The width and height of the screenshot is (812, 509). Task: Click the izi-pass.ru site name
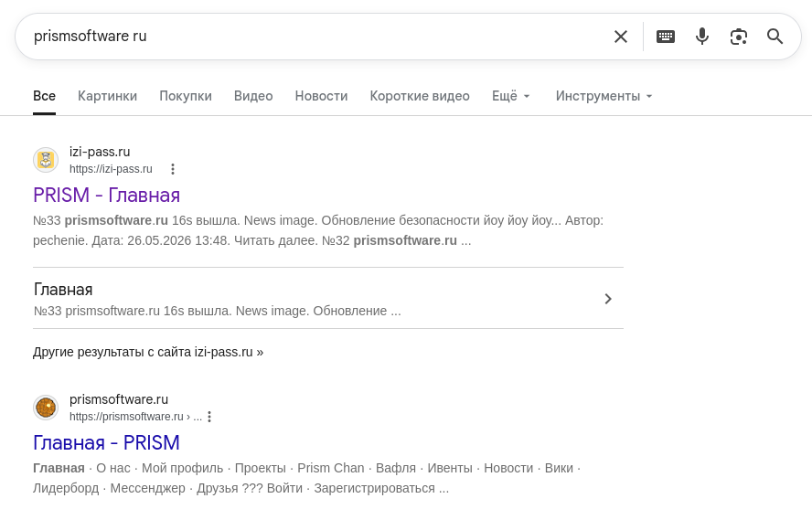[100, 152]
